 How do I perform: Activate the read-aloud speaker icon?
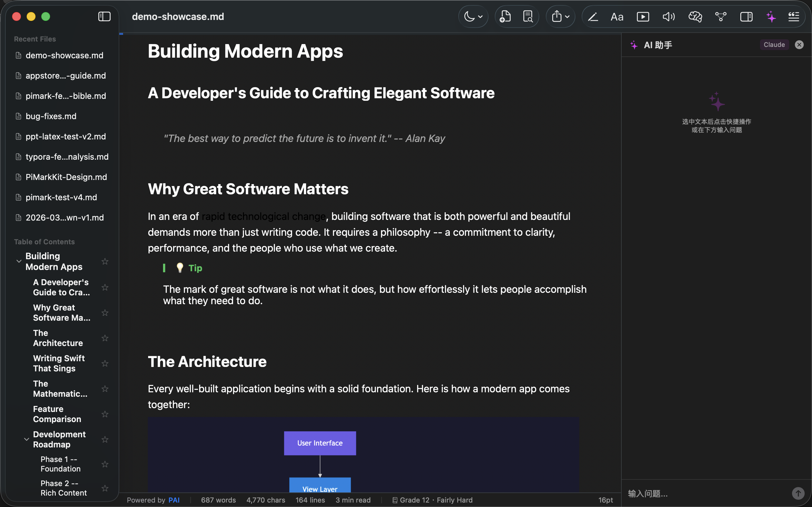(668, 16)
